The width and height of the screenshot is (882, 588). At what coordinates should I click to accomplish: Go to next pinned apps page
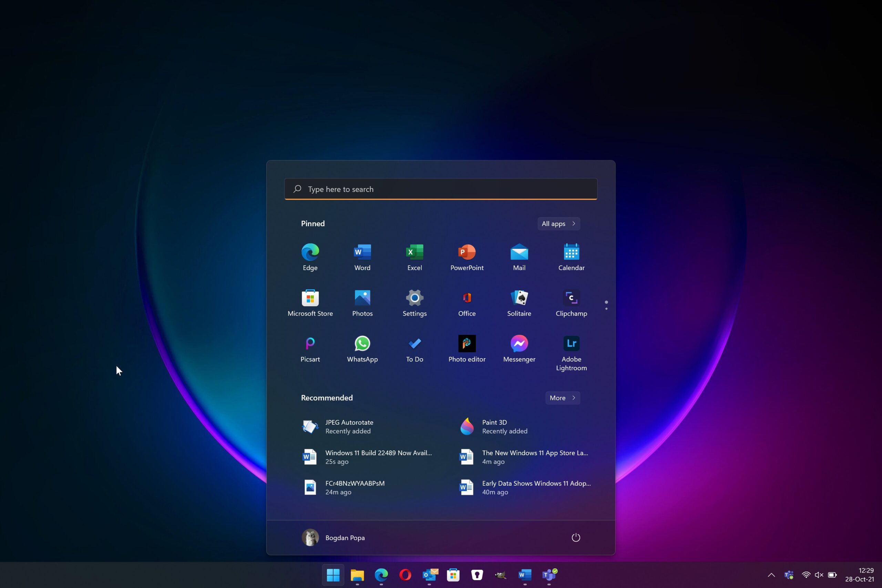606,309
